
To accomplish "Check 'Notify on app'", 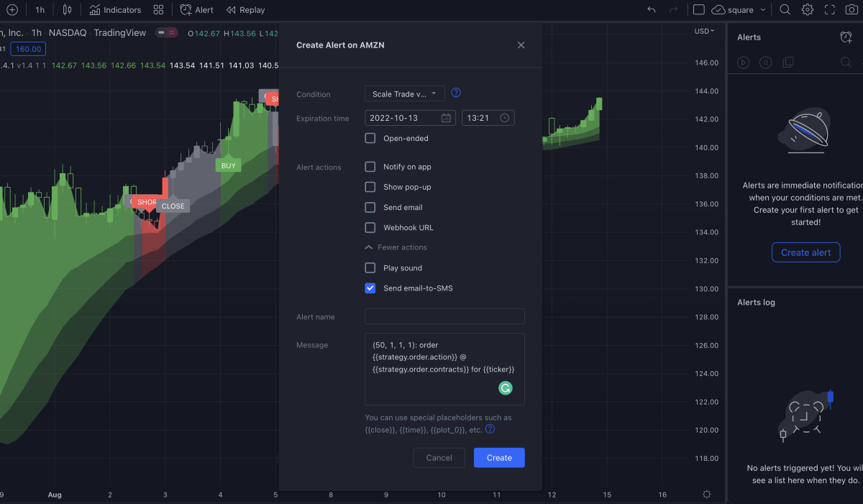I will 370,167.
